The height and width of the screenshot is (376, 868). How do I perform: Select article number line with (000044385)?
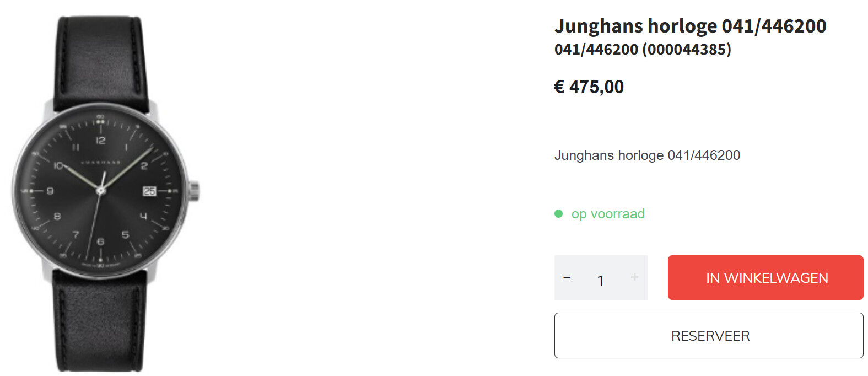pos(643,50)
